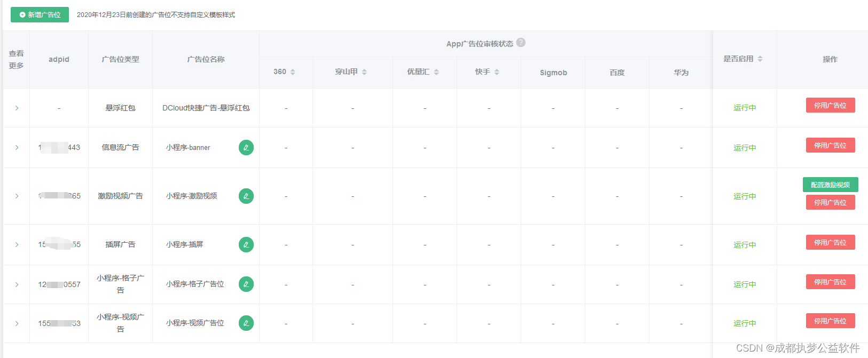868x358 pixels.
Task: Stop the 悬浮红包 ad slot with 停用广告位
Action: [x=830, y=105]
